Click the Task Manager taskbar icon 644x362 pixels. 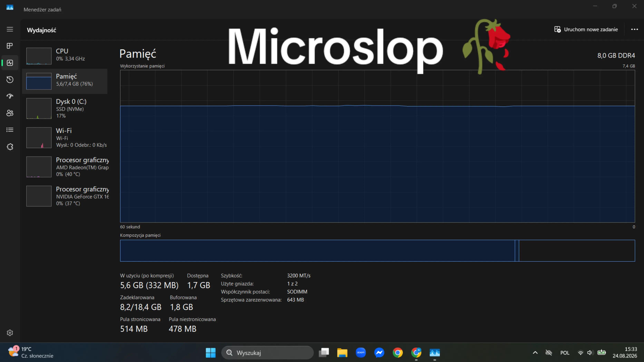click(435, 353)
